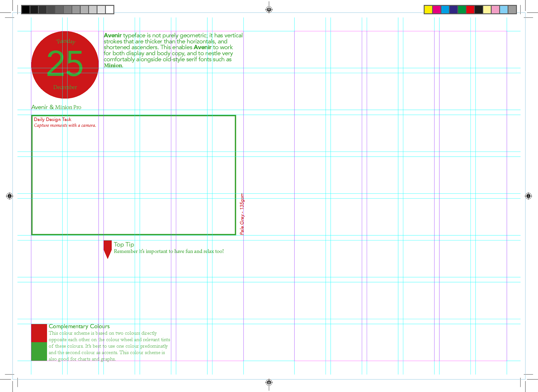Click the bold word Minion. ending the paragraph
Screen dimensions: 538x392
pos(113,65)
